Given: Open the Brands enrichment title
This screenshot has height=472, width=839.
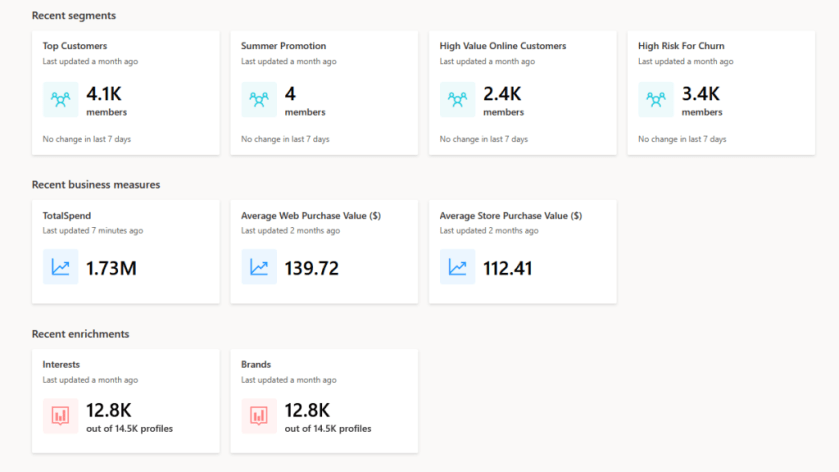Looking at the screenshot, I should point(256,365).
